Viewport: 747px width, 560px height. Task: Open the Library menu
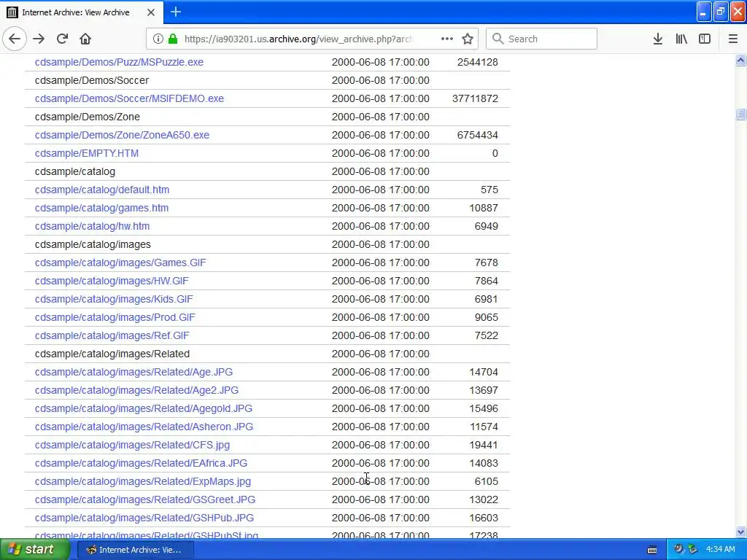681,39
